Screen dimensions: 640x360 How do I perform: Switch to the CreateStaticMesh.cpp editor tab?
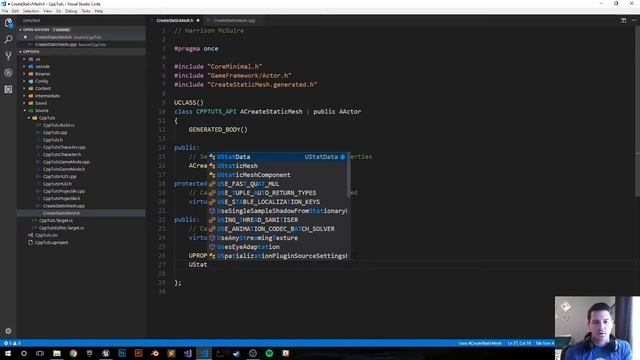click(x=234, y=20)
